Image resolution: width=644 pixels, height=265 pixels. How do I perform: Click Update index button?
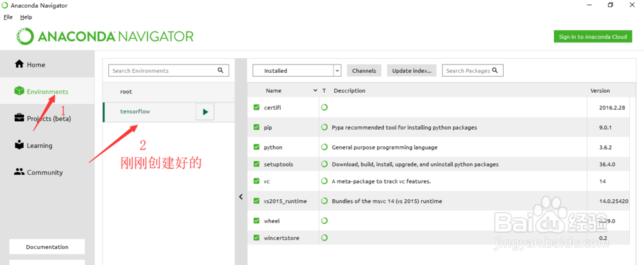[412, 70]
